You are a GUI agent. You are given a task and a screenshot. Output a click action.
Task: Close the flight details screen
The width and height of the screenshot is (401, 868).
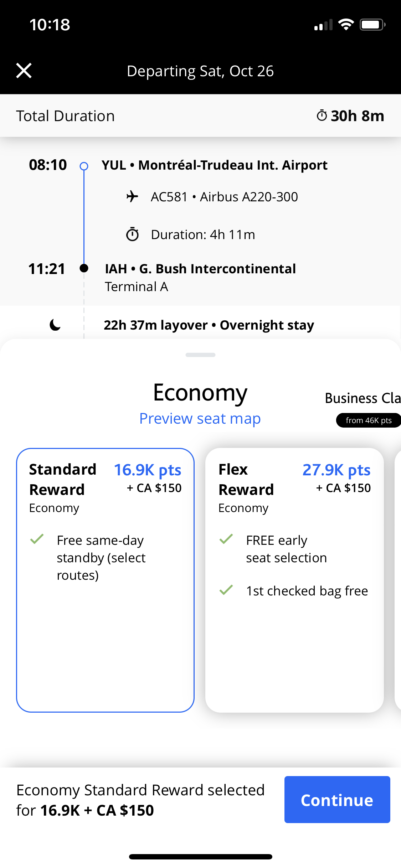pos(24,70)
